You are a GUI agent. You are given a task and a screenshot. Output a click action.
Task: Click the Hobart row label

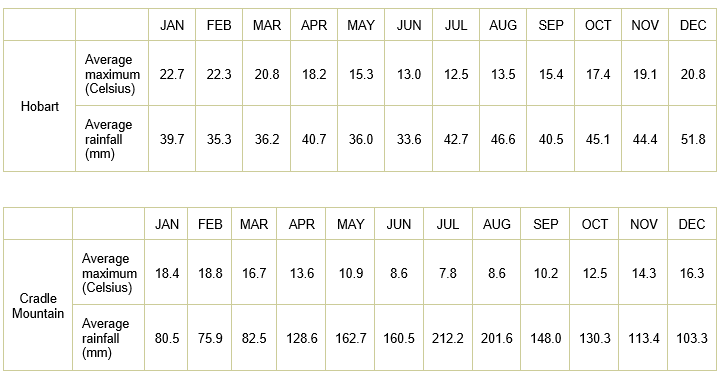pyautogui.click(x=40, y=106)
